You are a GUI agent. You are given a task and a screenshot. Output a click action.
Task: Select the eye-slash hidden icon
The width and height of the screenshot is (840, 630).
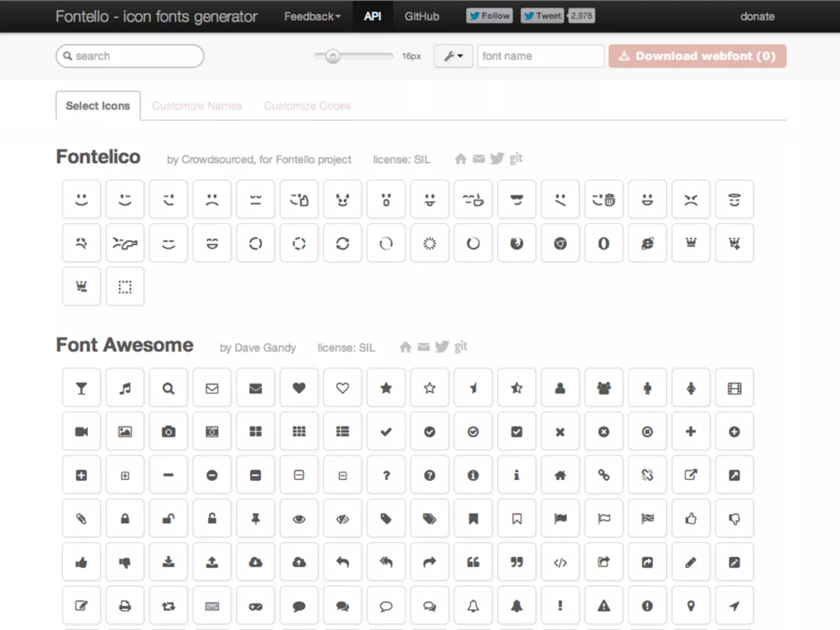pyautogui.click(x=342, y=519)
